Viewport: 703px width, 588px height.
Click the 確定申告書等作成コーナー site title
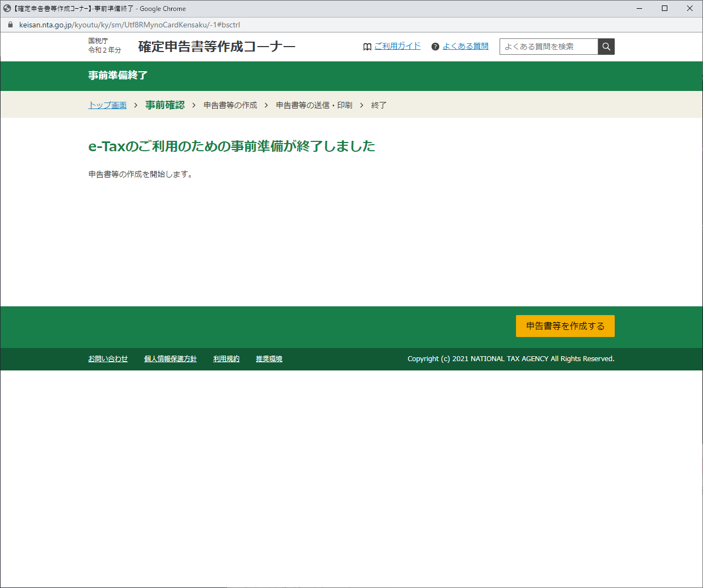pyautogui.click(x=217, y=47)
